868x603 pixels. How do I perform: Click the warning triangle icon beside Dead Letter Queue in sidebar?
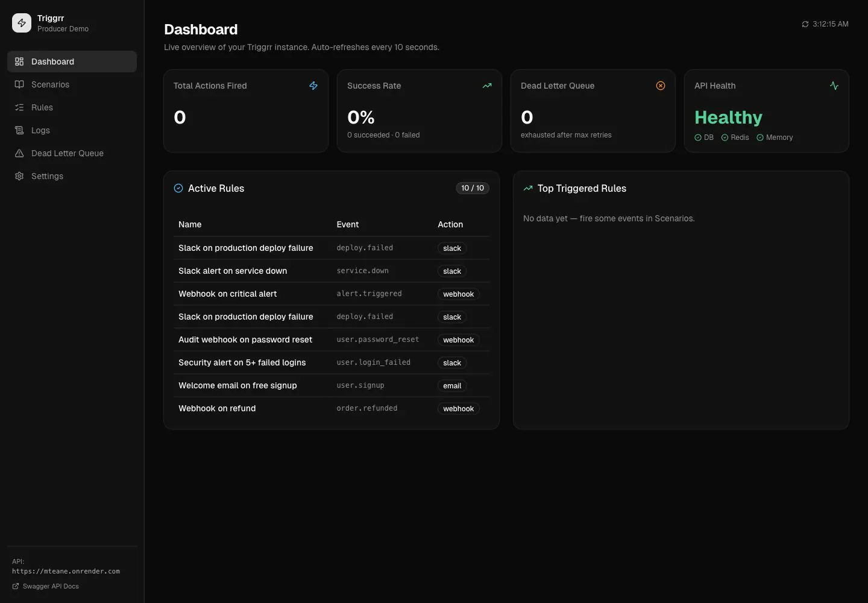(19, 153)
